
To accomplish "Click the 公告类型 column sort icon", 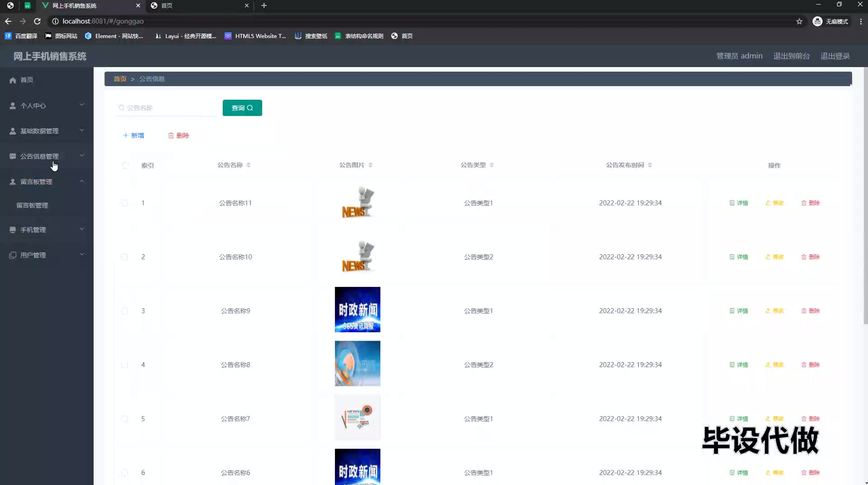I will pos(491,165).
